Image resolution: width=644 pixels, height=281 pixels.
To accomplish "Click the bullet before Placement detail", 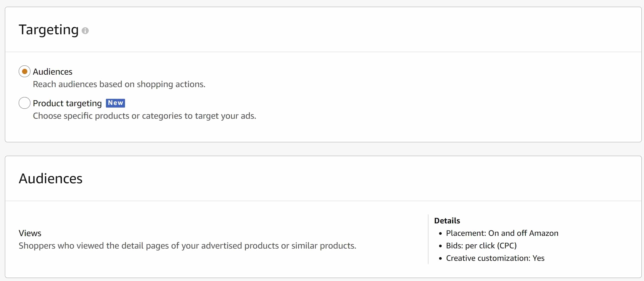I will pos(440,233).
